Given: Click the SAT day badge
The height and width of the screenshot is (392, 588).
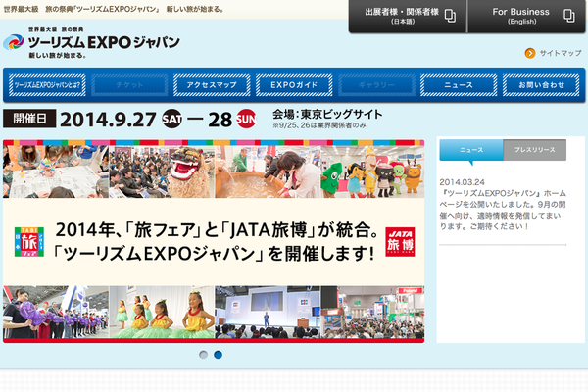Looking at the screenshot, I should pyautogui.click(x=172, y=119).
